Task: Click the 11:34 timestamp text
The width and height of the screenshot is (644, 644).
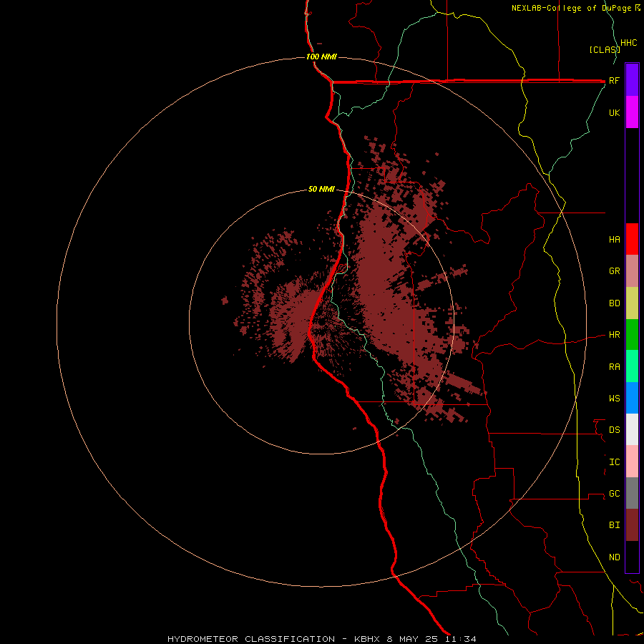Action: 459,639
